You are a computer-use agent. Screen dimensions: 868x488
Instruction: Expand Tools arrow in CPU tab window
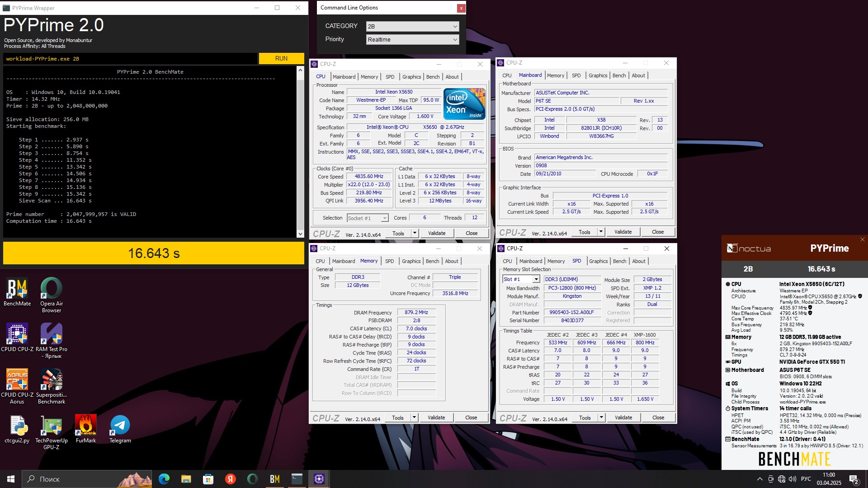[x=415, y=233]
